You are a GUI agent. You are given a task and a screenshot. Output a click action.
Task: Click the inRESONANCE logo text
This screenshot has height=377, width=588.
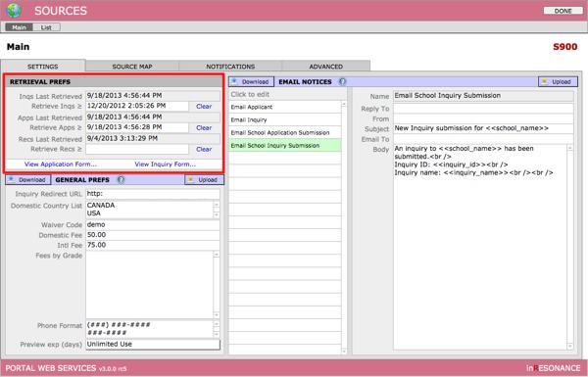[553, 368]
